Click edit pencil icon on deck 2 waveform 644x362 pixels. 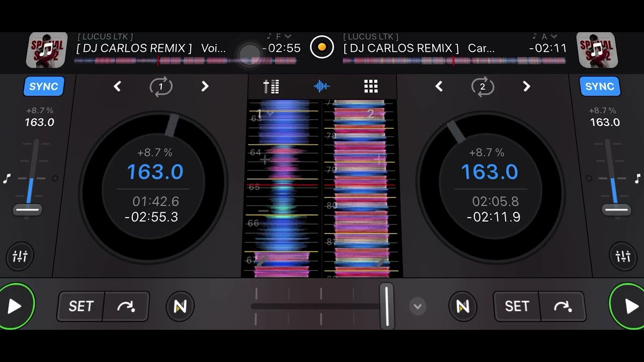pos(381,261)
